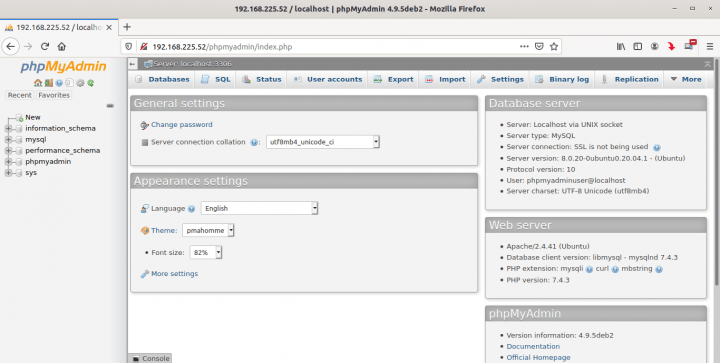720x363 pixels.
Task: Open navigation panel settings gear icon
Action: 80,83
